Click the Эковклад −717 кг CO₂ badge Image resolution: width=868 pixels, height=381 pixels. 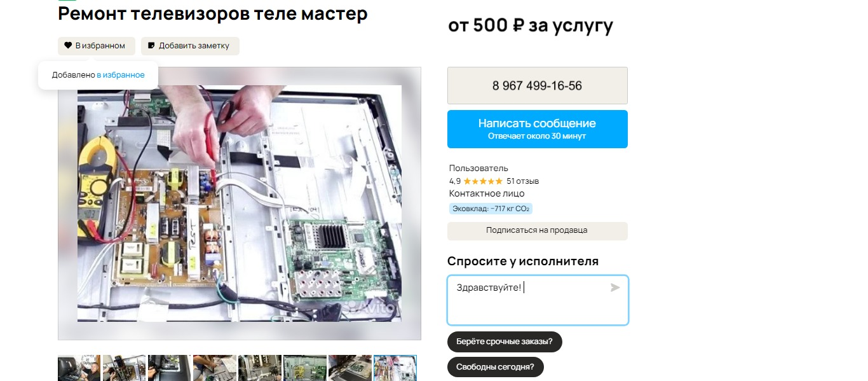tap(491, 209)
